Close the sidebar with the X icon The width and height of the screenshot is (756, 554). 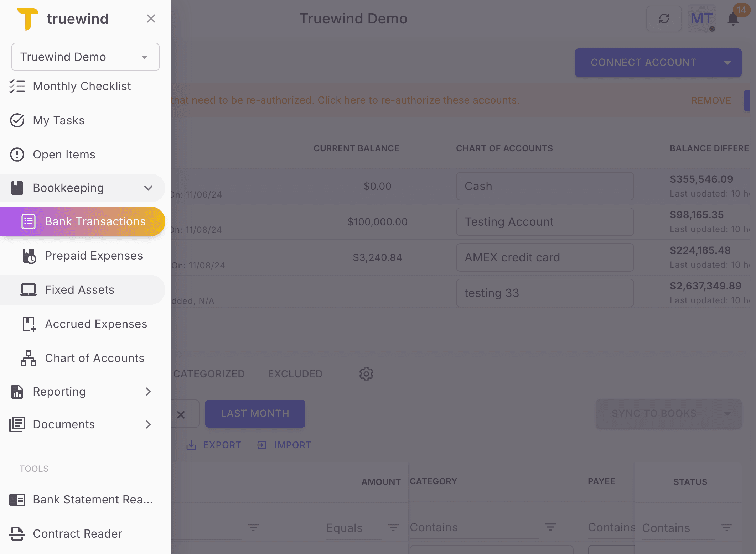[x=151, y=19]
